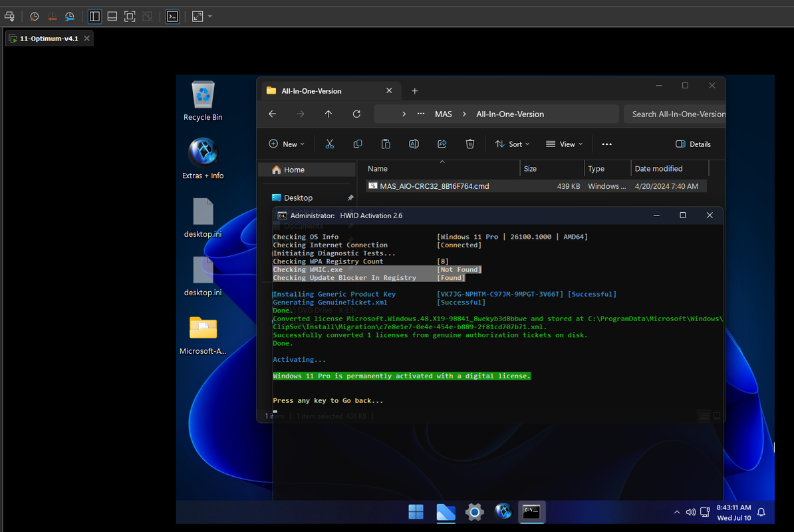Viewport: 794px width, 532px height.
Task: Select the All-In-One-Version Explorer tab
Action: (x=311, y=91)
